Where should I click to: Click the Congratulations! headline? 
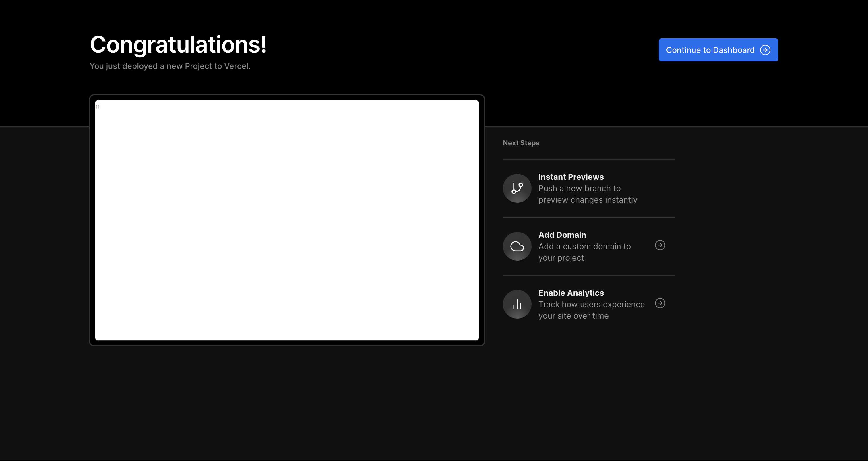click(178, 44)
